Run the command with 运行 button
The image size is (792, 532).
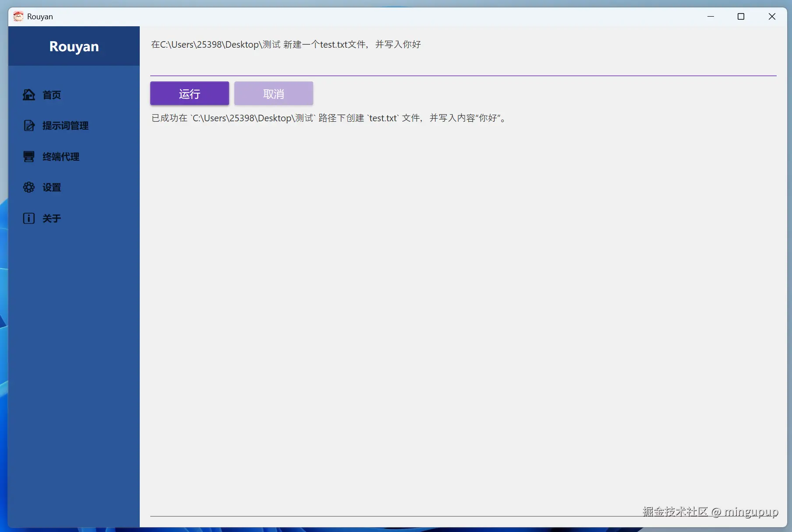point(190,93)
